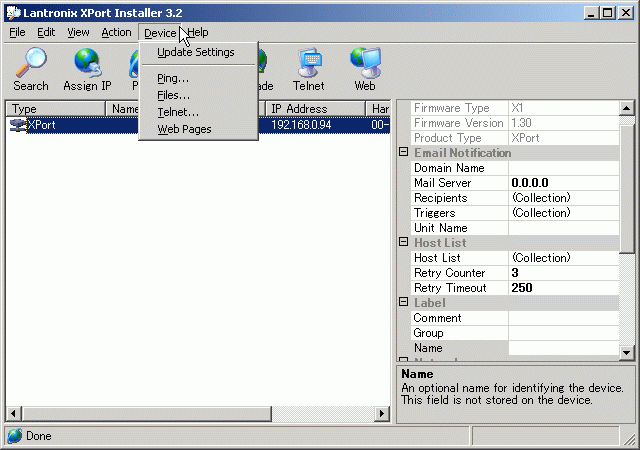Collapse the Host List section

point(403,242)
